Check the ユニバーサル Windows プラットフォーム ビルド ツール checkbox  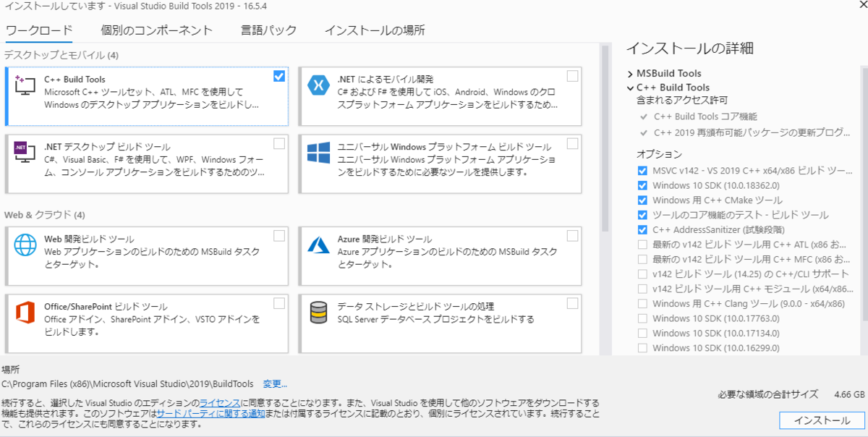[573, 143]
